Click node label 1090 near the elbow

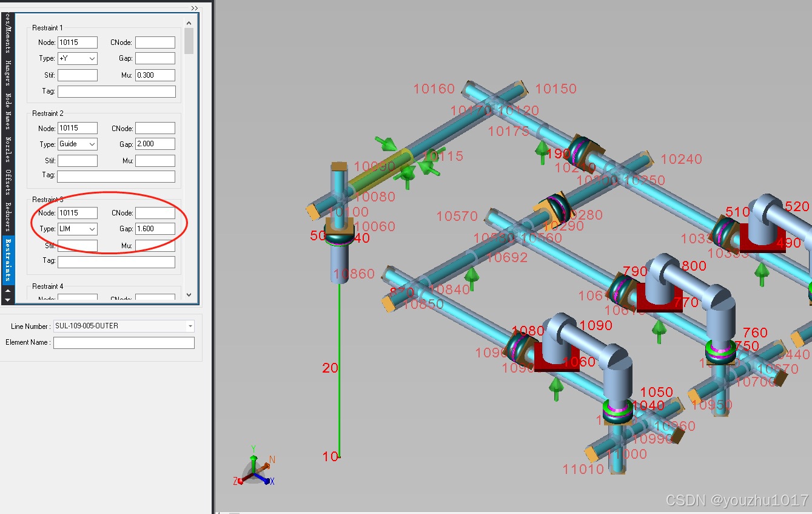coord(596,325)
